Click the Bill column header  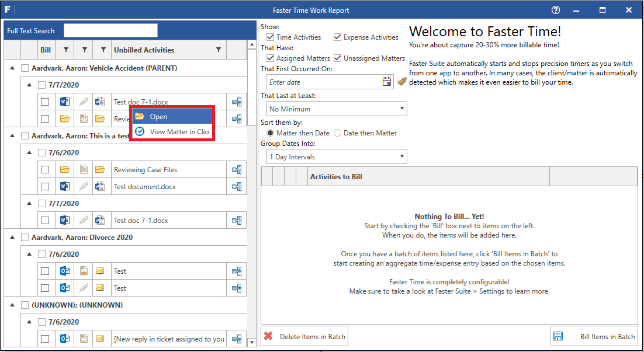point(46,50)
